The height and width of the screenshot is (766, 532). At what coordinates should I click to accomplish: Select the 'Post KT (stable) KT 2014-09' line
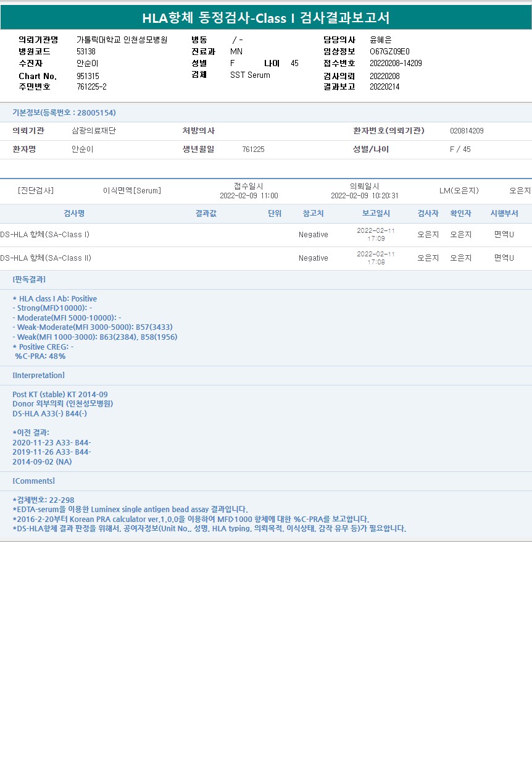pos(60,394)
